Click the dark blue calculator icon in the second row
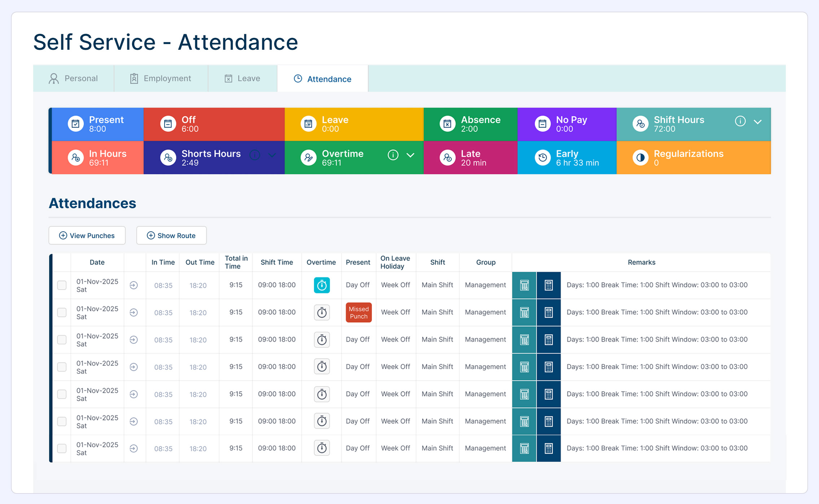819x504 pixels. [548, 313]
